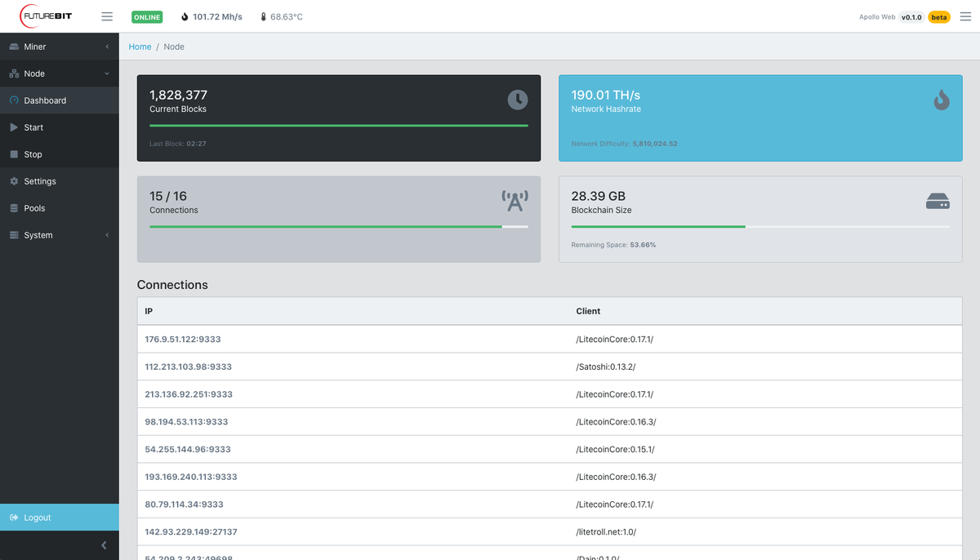
Task: Click the drive icon on the Blockchain Size card
Action: point(938,201)
